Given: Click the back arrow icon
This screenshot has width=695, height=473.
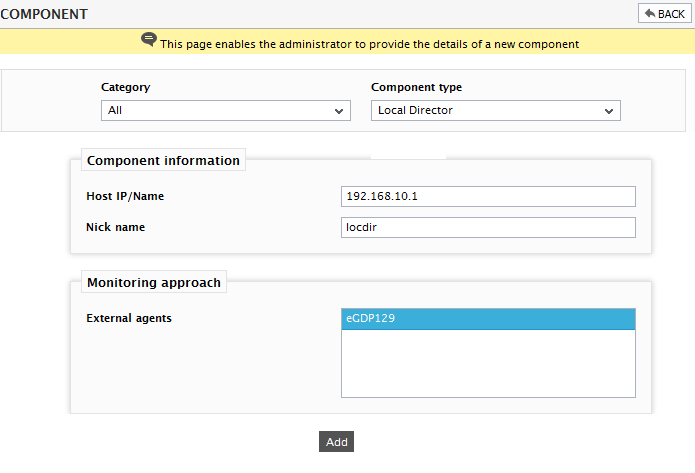Looking at the screenshot, I should click(x=650, y=13).
